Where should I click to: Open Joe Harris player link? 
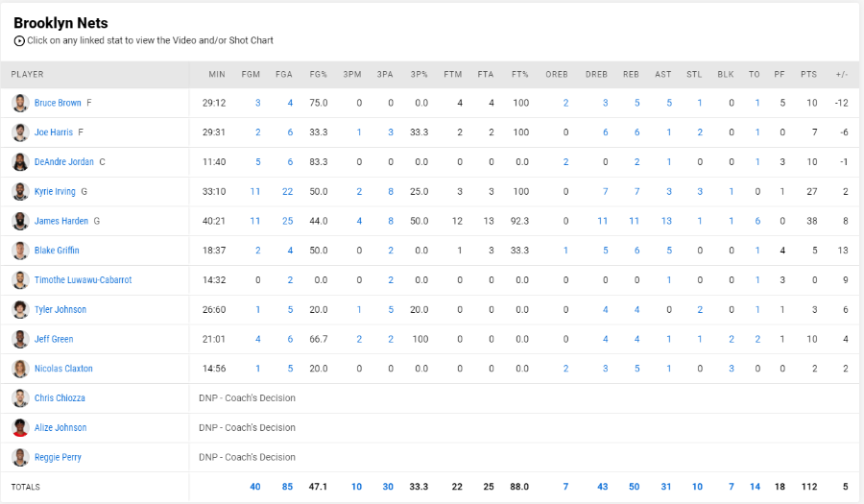(54, 132)
